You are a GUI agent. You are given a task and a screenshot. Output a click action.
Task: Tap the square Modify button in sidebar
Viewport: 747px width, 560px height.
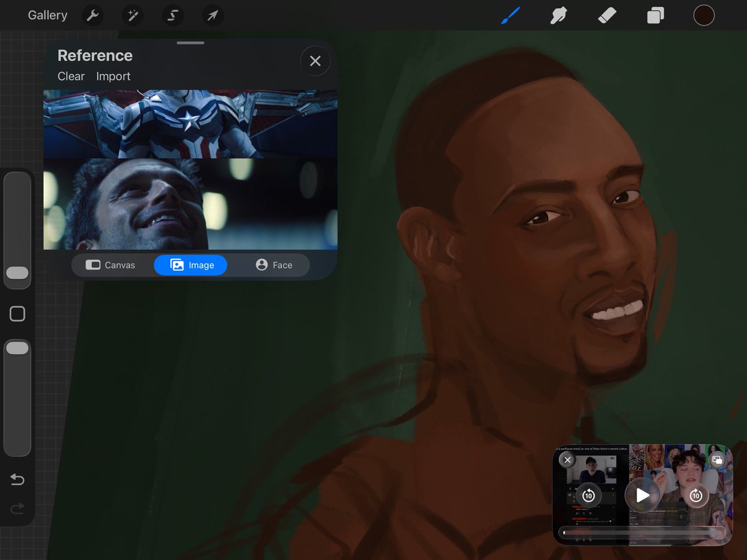click(x=17, y=314)
